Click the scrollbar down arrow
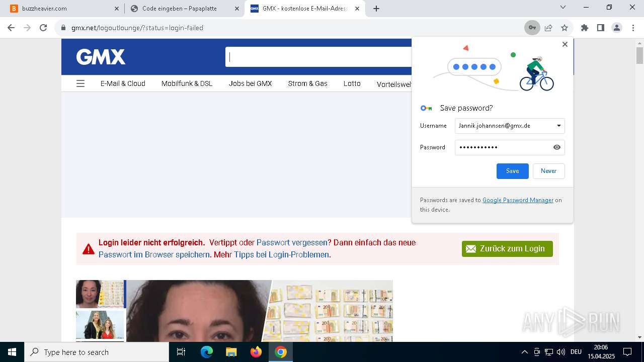644x362 pixels. 639,337
